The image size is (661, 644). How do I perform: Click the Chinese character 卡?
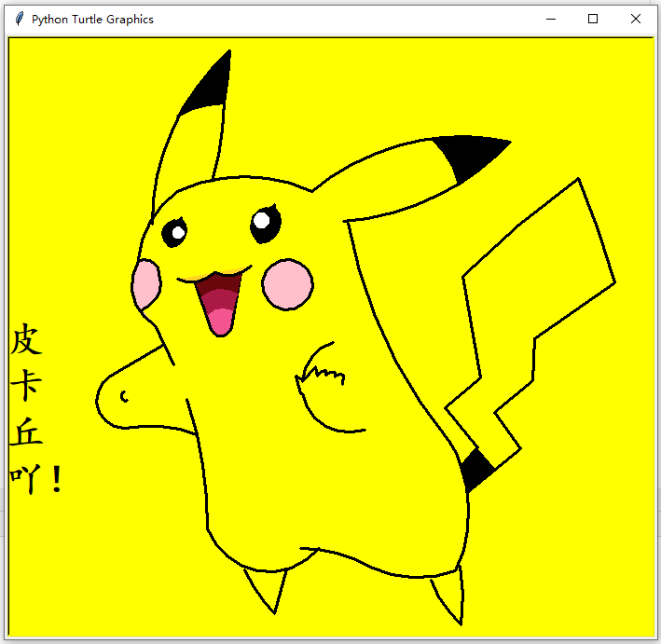click(x=26, y=385)
